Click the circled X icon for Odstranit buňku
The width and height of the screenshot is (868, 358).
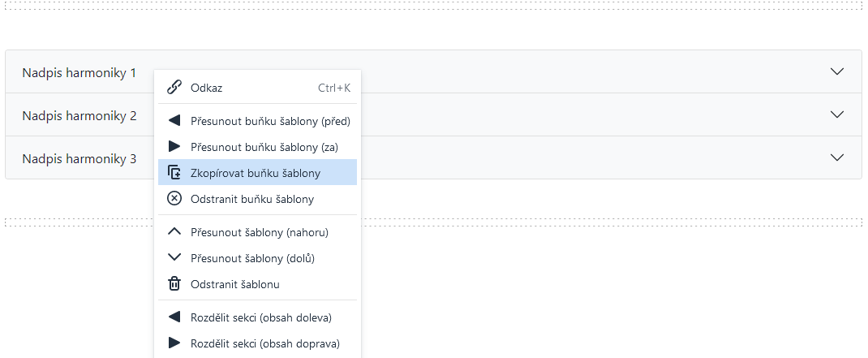[x=174, y=198]
